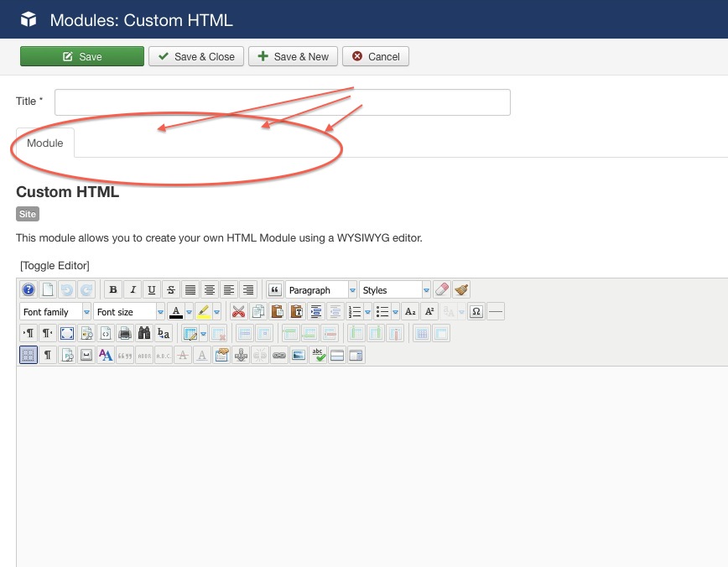This screenshot has height=567, width=728.
Task: Cut selection with scissors icon
Action: click(x=239, y=311)
